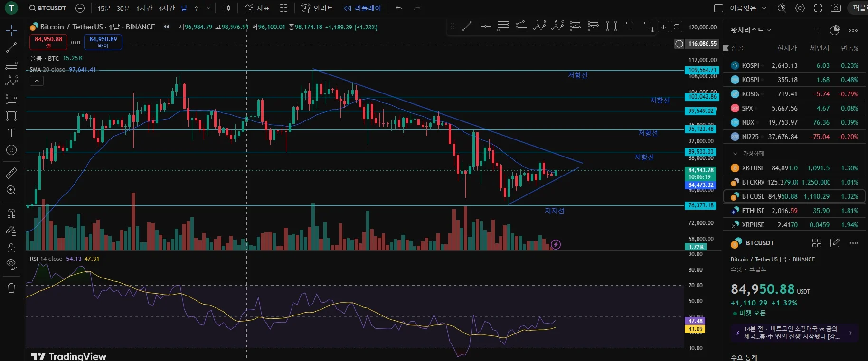
Task: Toggle magnet mode in left sidebar
Action: point(11,213)
